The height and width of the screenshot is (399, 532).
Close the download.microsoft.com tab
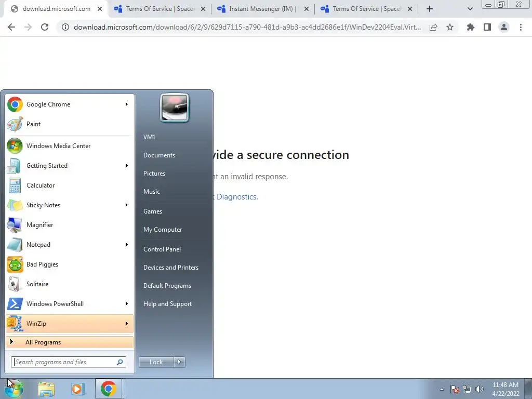coord(100,9)
